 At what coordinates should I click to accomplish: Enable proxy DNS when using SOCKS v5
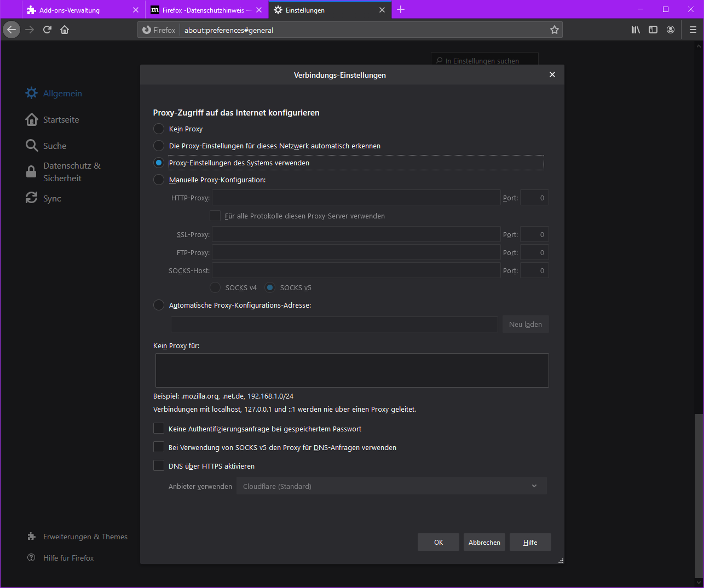click(159, 447)
